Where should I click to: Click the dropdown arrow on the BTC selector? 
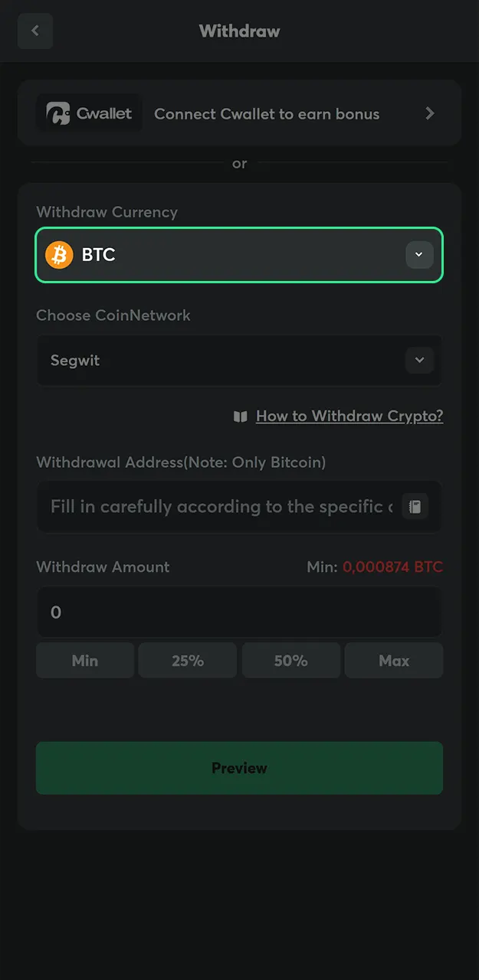[x=419, y=255]
